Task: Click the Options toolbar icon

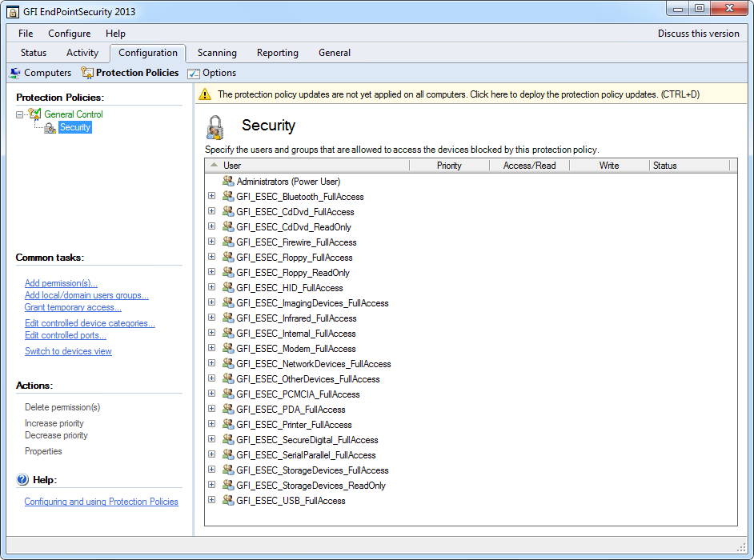Action: pyautogui.click(x=194, y=74)
